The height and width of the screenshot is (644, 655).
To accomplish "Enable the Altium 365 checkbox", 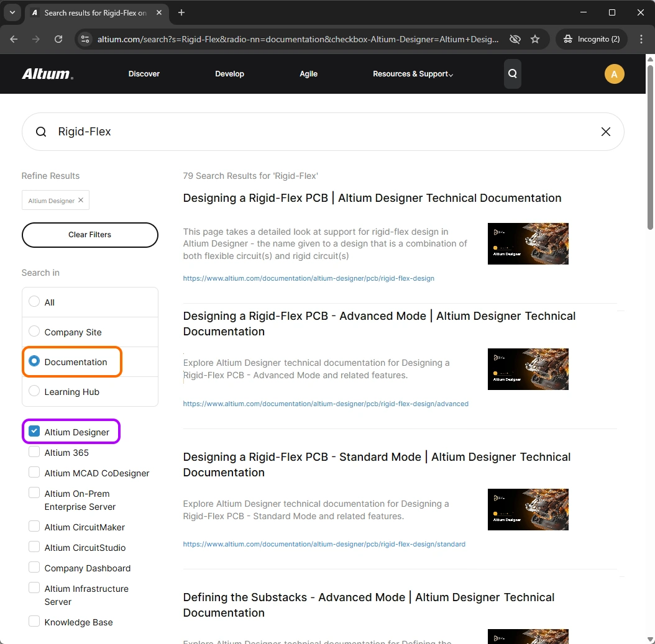I will [x=34, y=452].
